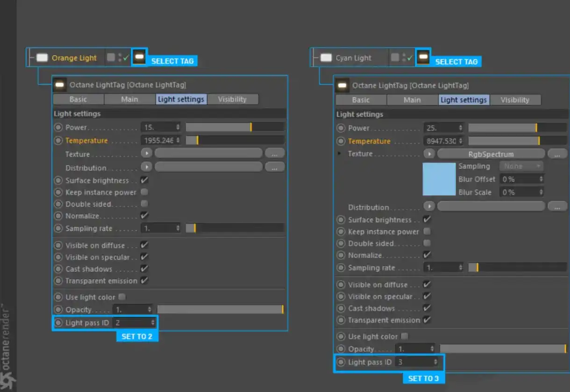This screenshot has height=392, width=570.
Task: Click the Orange Light object icon
Action: 42,58
